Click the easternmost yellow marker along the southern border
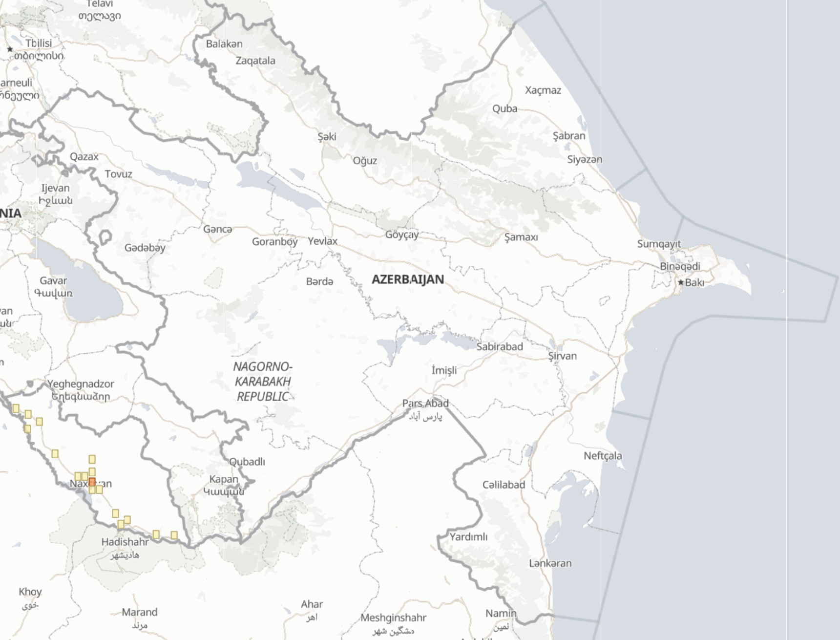 coord(174,535)
